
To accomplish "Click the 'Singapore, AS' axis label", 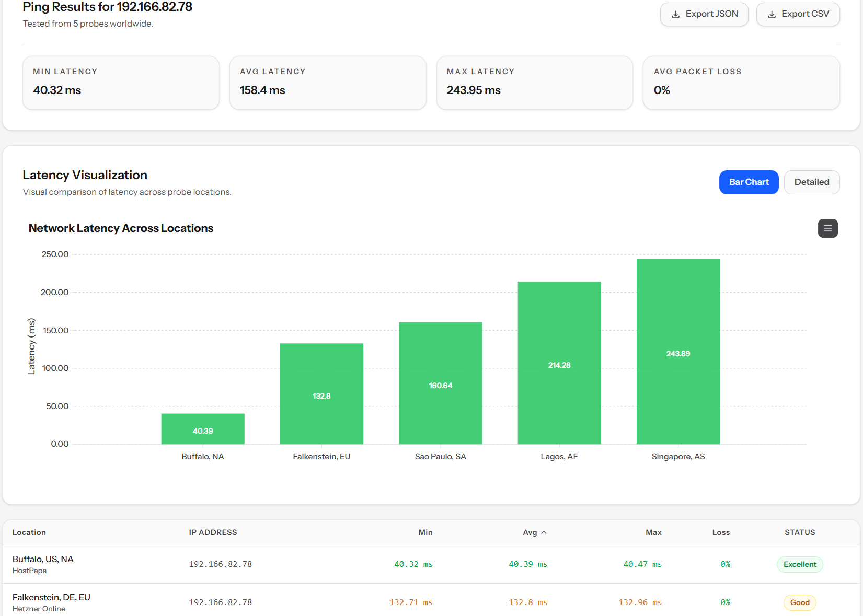I will pos(678,457).
